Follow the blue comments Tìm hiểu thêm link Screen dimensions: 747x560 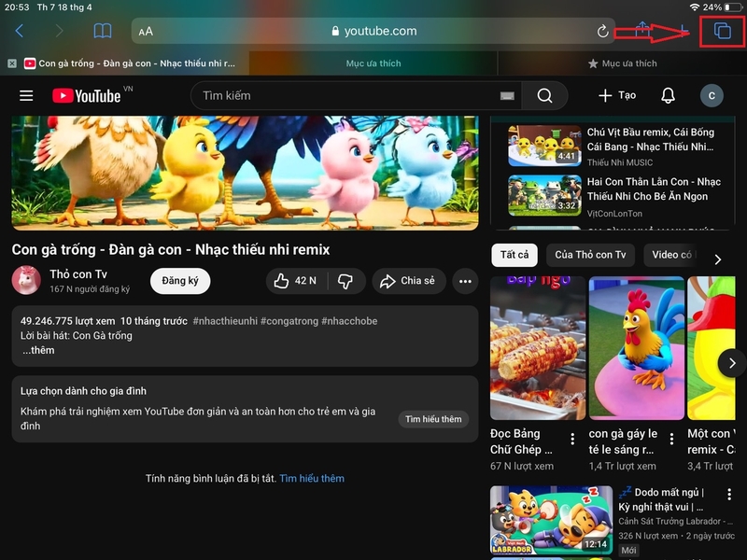[312, 479]
